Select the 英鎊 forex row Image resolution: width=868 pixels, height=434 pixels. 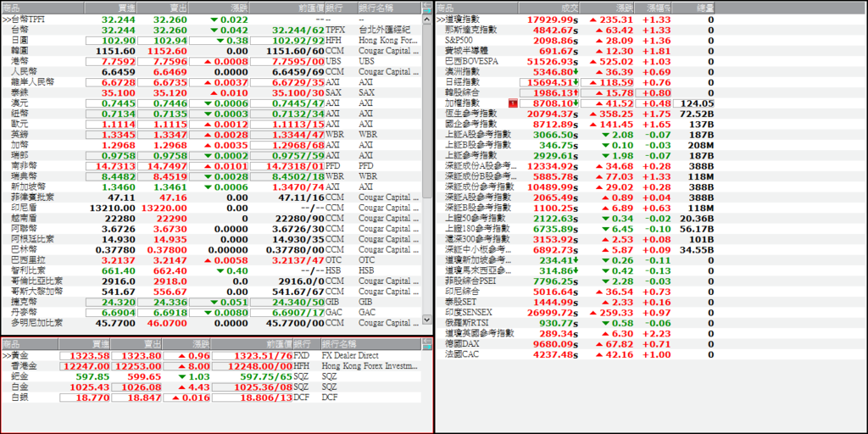211,135
